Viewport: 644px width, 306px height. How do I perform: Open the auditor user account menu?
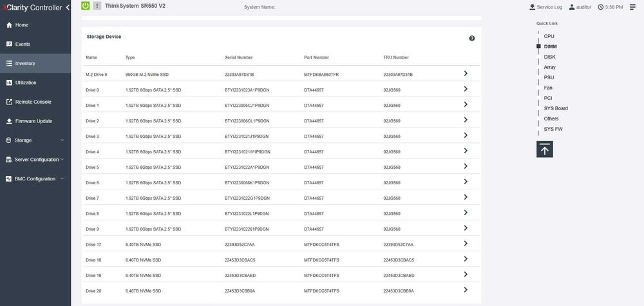[580, 7]
